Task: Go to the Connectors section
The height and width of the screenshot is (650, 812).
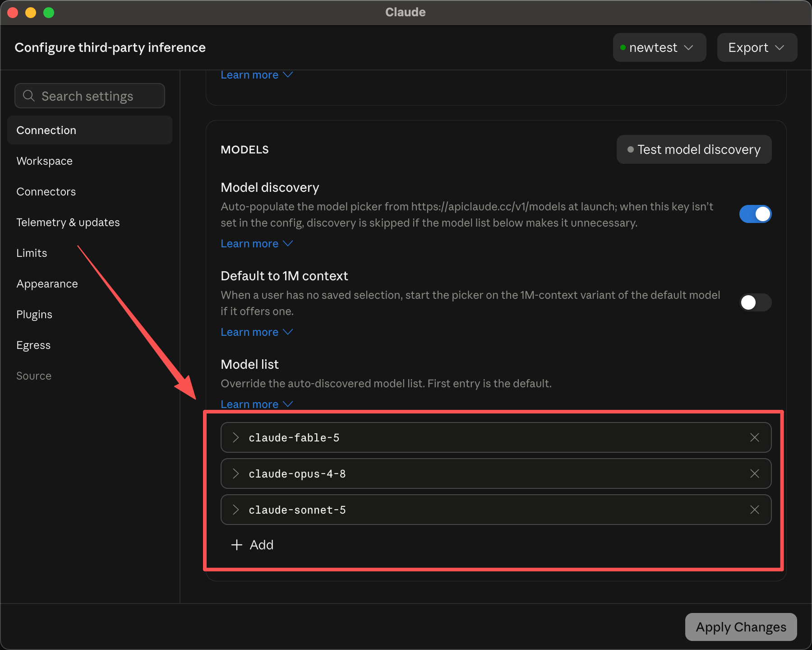Action: (x=90, y=191)
